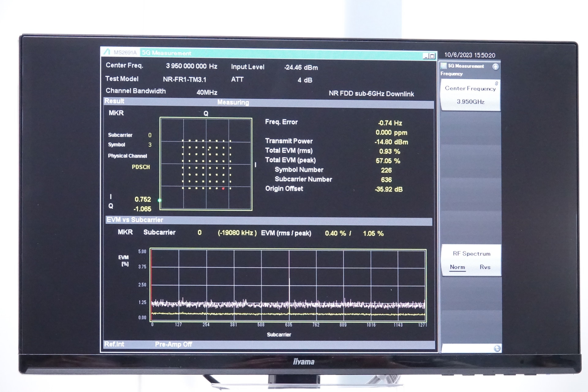Click the constellation IQ plot area

point(206,164)
